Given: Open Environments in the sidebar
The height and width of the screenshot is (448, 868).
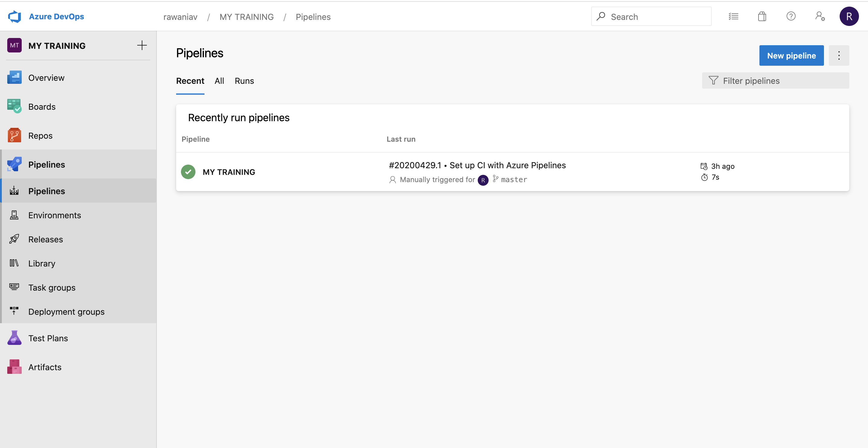Looking at the screenshot, I should click(x=54, y=215).
